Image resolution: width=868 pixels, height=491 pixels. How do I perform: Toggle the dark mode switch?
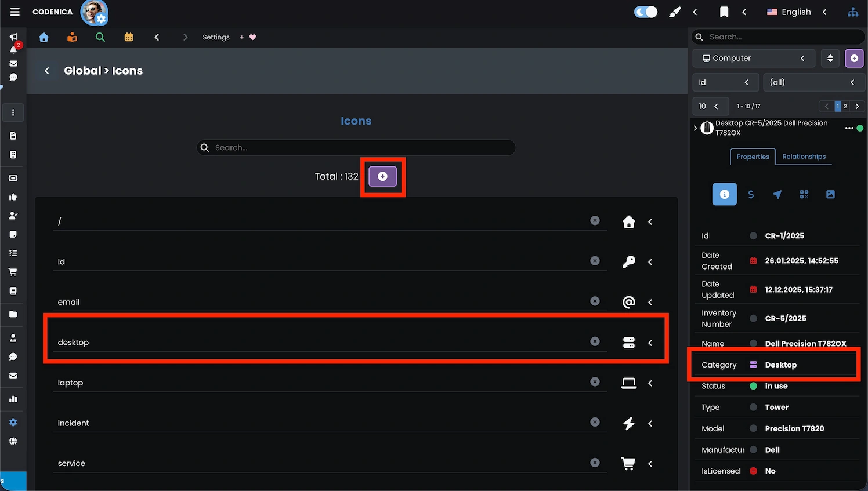645,11
